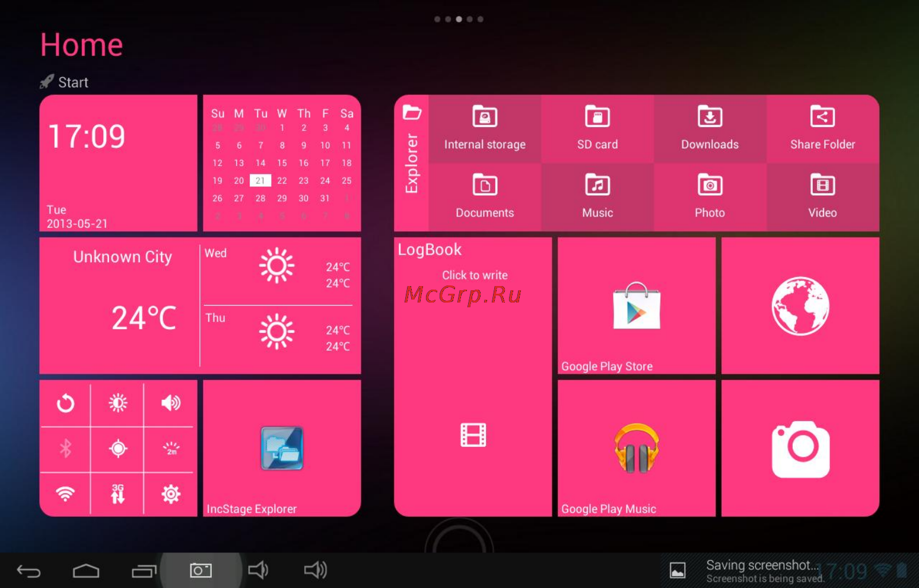This screenshot has height=588, width=919.
Task: Select day 31 in the calendar
Action: coord(325,198)
